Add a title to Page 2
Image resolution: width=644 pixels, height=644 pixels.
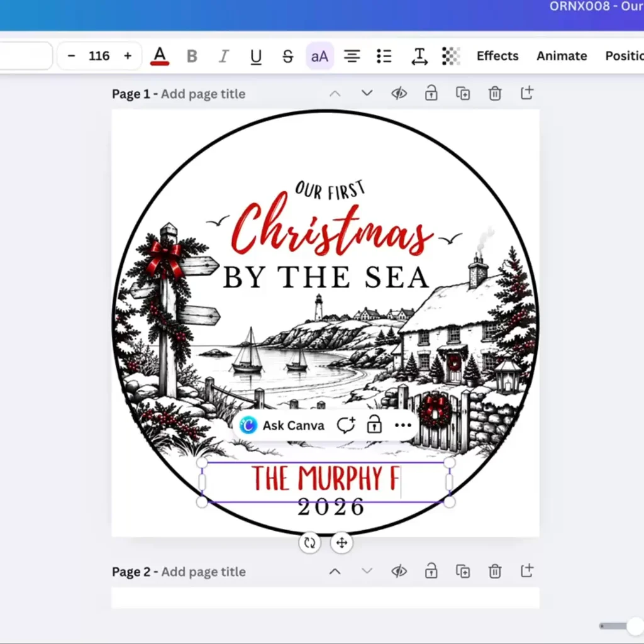(x=203, y=572)
